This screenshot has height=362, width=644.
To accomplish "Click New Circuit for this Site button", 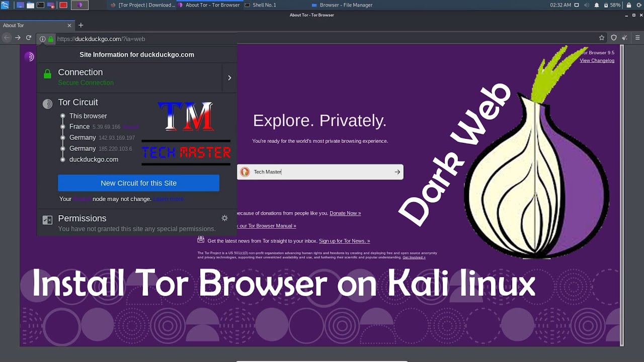I will click(138, 183).
